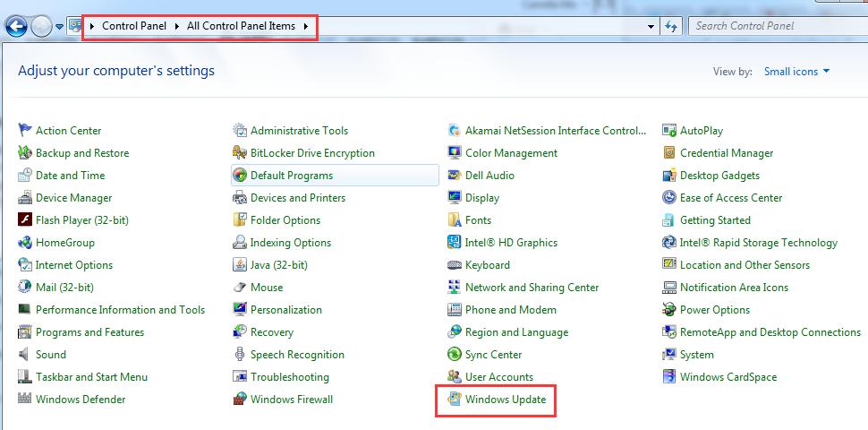Open the recent pages dropdown beside the Forward button

[x=59, y=26]
